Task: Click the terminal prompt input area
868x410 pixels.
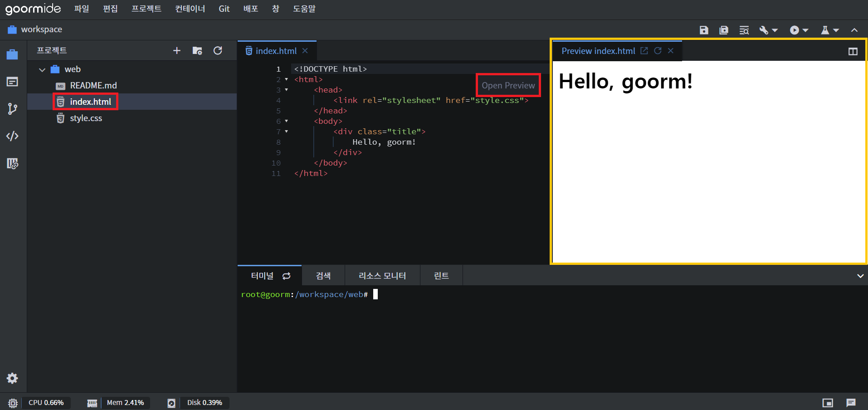Action: point(375,294)
